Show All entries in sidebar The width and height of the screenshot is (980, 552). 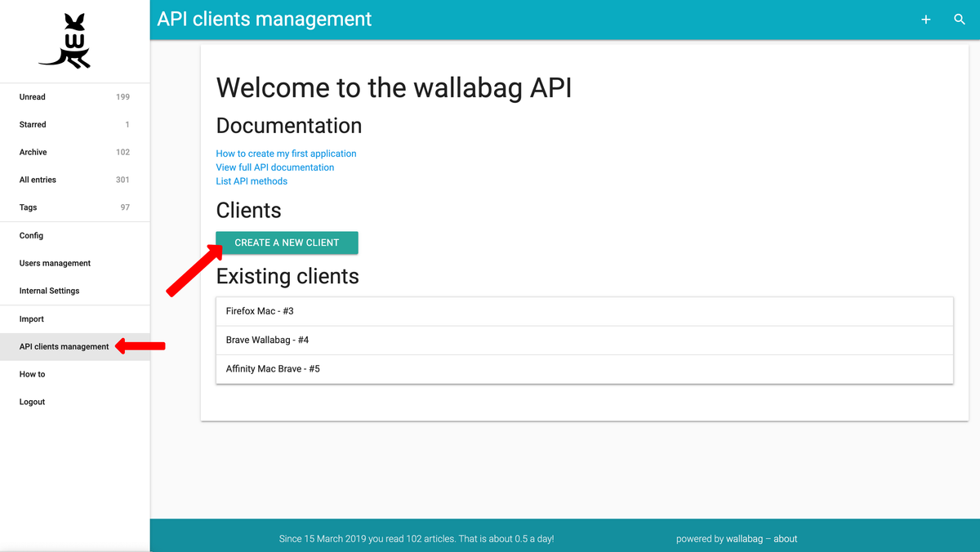pyautogui.click(x=38, y=180)
